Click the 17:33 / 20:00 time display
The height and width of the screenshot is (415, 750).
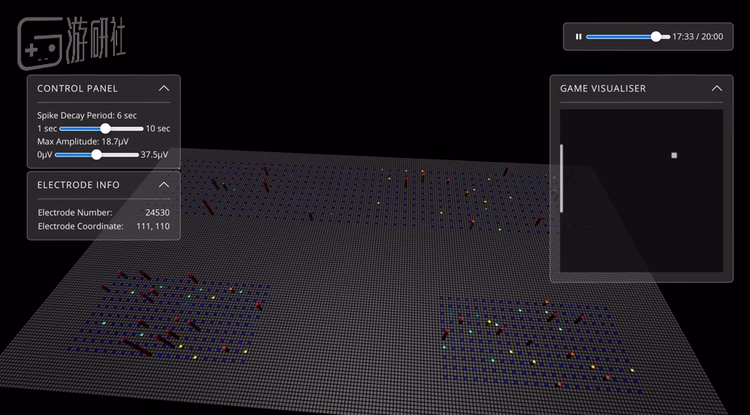pos(697,37)
